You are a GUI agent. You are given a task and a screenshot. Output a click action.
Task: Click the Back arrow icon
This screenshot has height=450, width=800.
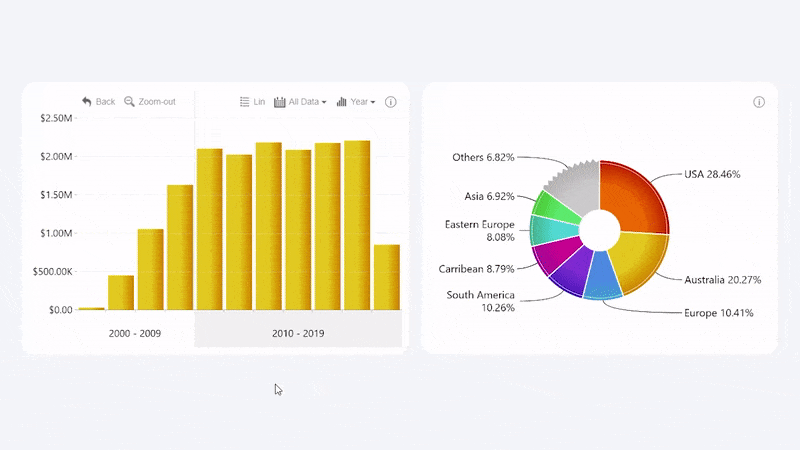click(x=87, y=102)
